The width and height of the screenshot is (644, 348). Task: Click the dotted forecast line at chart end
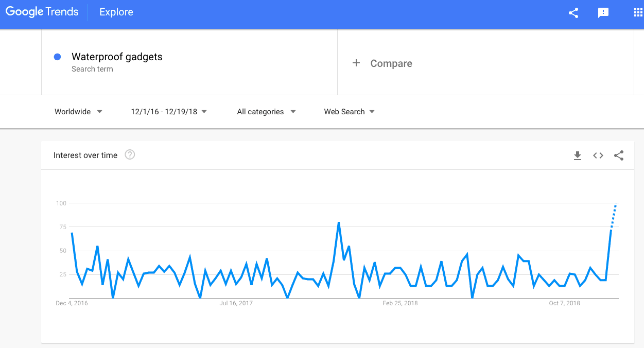(613, 217)
